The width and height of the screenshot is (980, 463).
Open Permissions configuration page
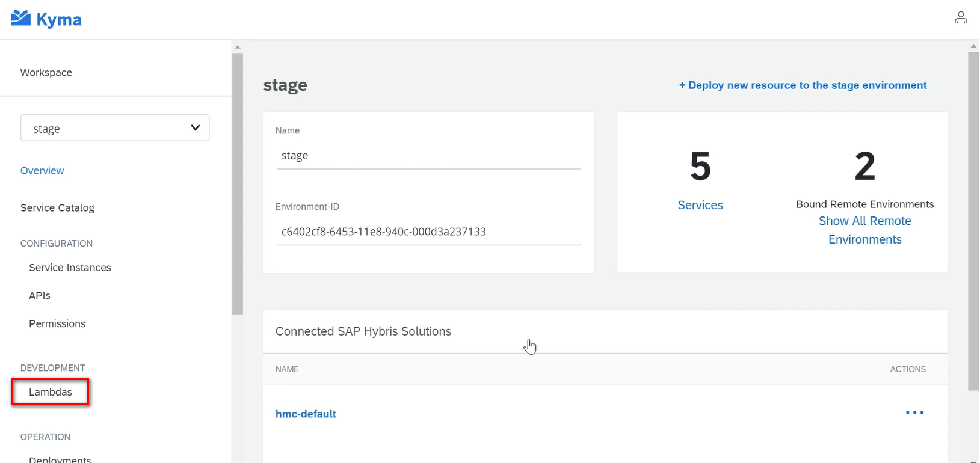57,323
